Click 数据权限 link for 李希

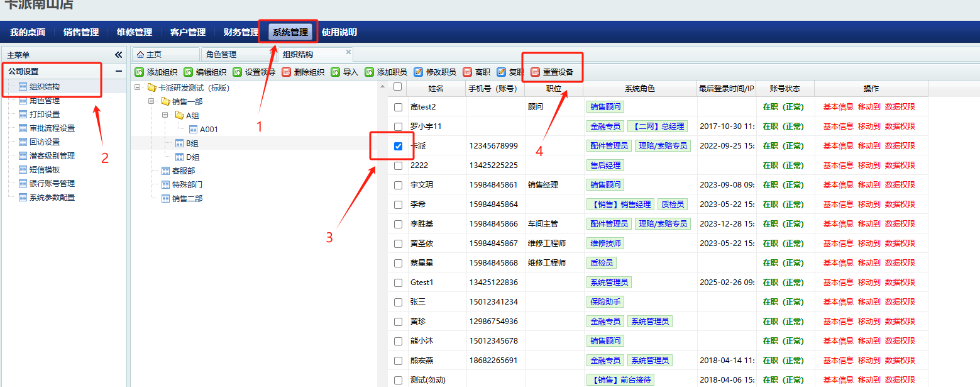(x=900, y=205)
